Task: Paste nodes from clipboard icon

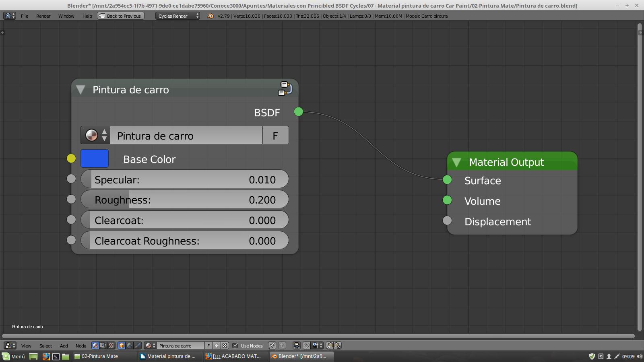Action: pos(337,346)
